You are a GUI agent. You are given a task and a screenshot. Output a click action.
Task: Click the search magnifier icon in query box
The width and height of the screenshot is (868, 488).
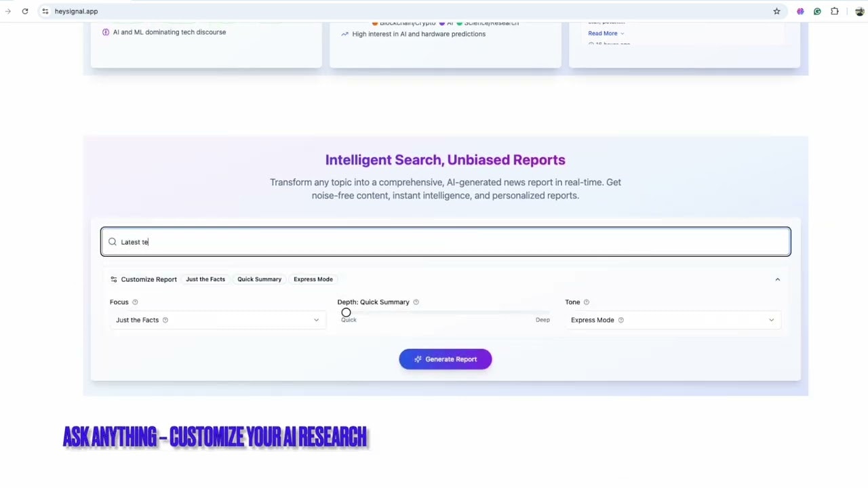tap(113, 242)
